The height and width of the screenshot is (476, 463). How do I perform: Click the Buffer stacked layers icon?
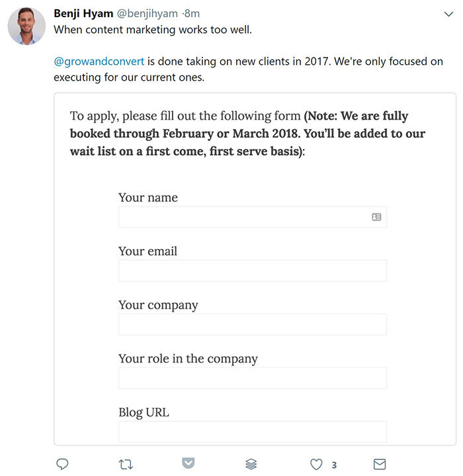(251, 464)
